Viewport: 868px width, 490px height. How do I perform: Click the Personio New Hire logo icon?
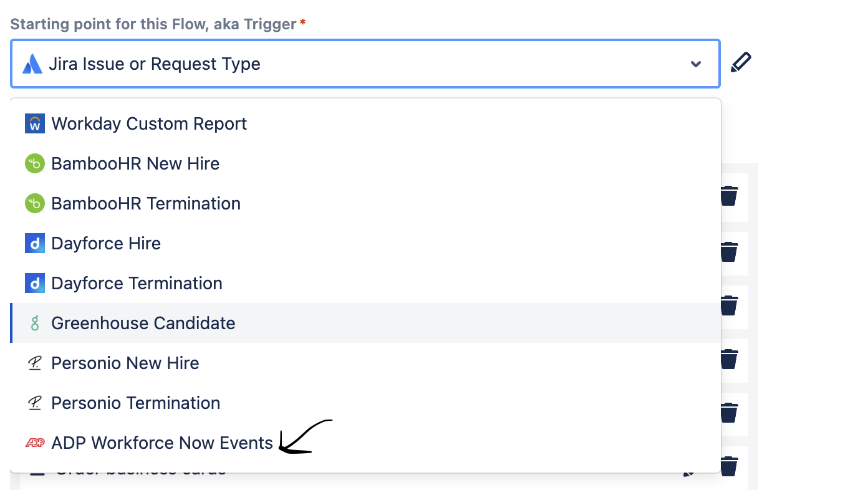(35, 363)
